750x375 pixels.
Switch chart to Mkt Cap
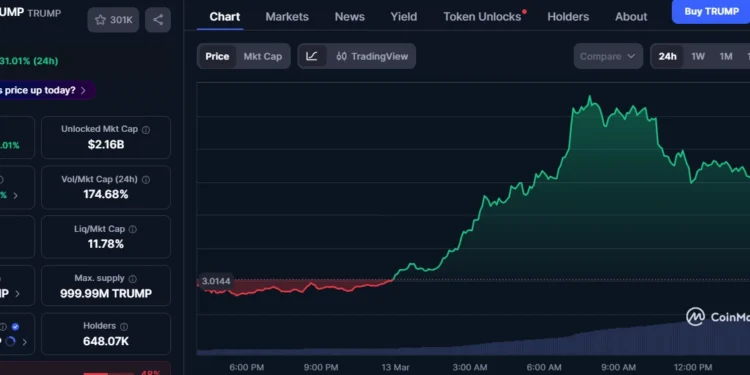tap(263, 56)
